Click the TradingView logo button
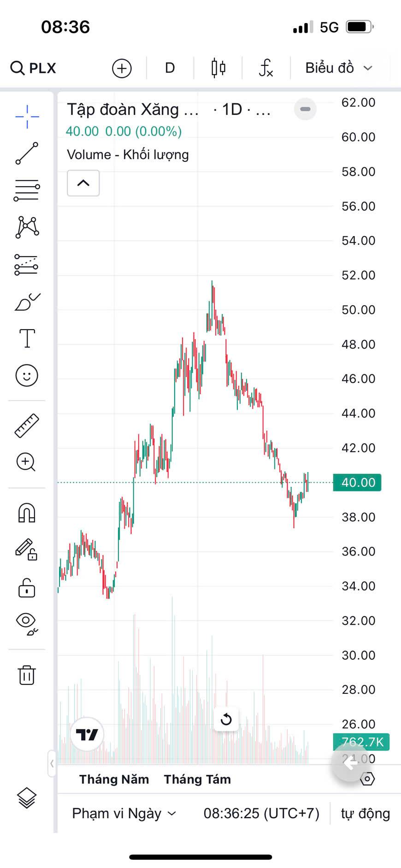The image size is (401, 868). point(87,734)
